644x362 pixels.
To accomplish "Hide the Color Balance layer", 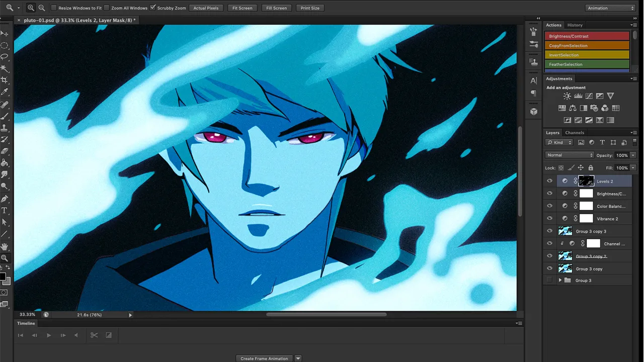I will click(549, 206).
